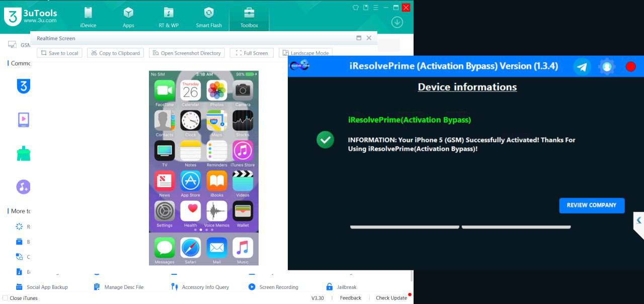Tap the FaceTime app on the phone screen

(x=165, y=91)
